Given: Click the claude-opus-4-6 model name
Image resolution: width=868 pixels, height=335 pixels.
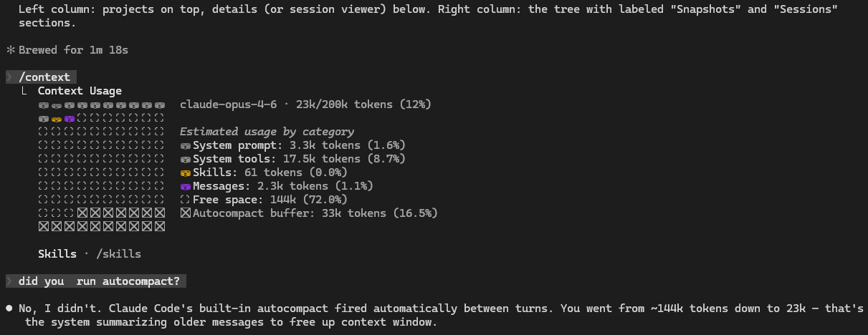Looking at the screenshot, I should click(x=228, y=105).
